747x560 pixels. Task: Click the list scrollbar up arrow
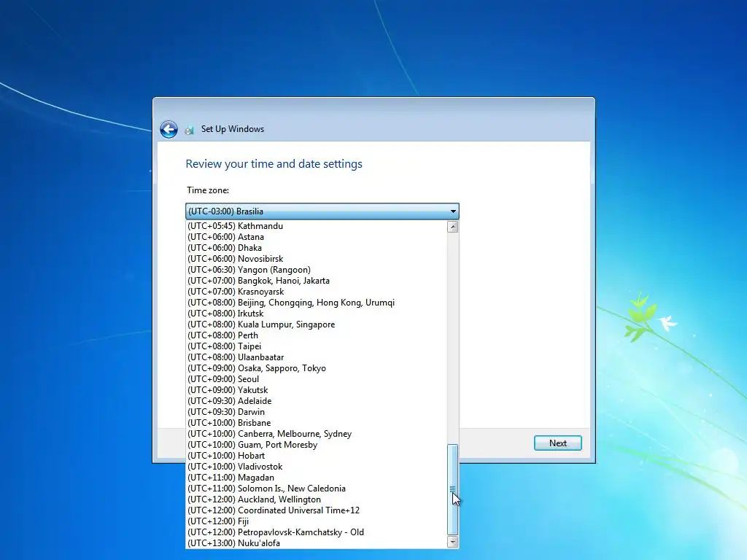pyautogui.click(x=452, y=227)
